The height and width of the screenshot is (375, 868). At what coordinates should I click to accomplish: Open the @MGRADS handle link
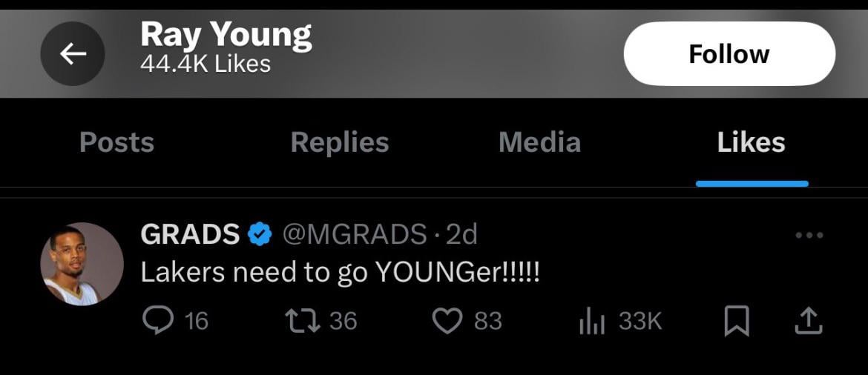(355, 234)
